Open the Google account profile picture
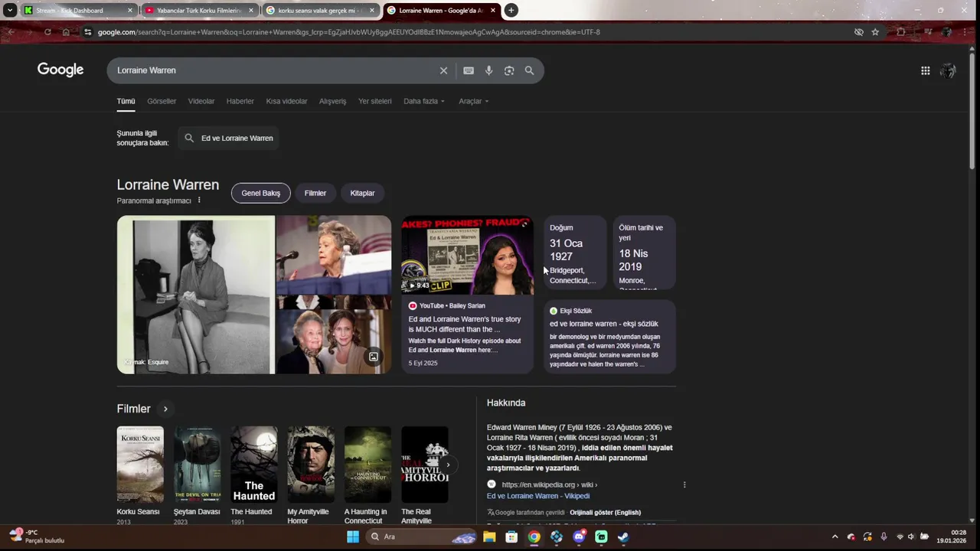The height and width of the screenshot is (551, 980). 948,70
